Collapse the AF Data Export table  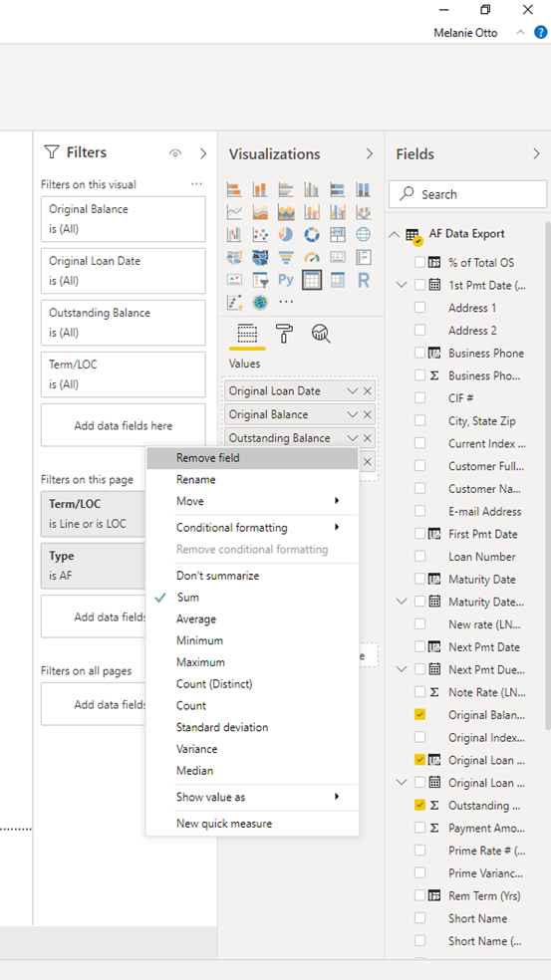pos(394,234)
